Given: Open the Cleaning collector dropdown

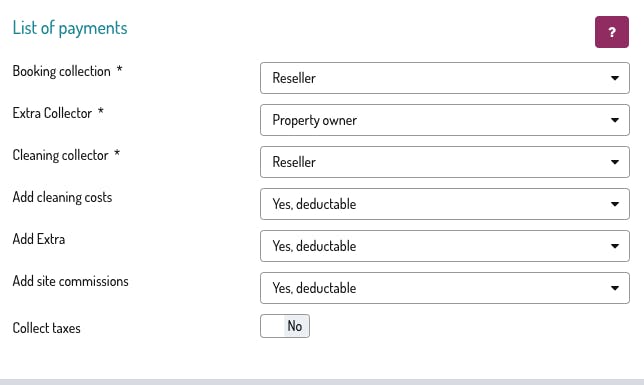Looking at the screenshot, I should [x=444, y=162].
